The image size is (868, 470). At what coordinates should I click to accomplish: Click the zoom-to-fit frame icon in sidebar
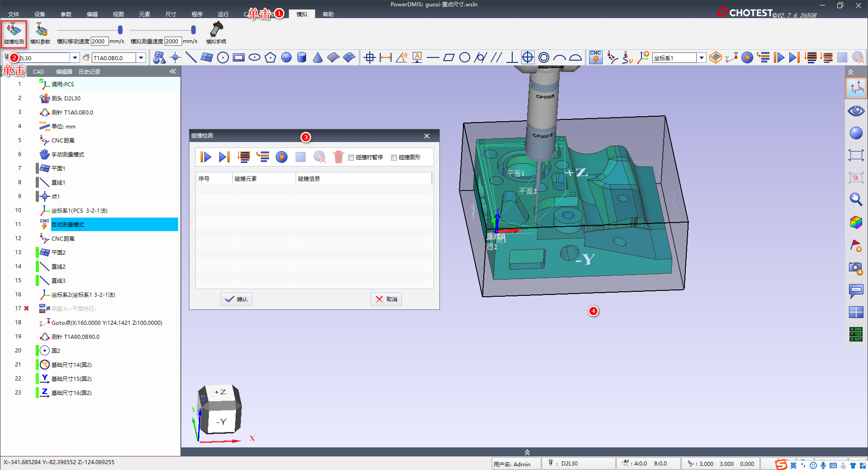click(856, 155)
